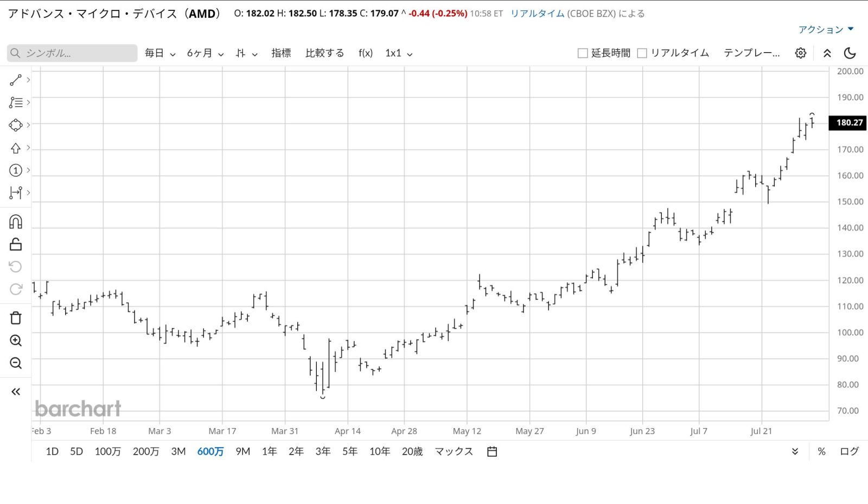Viewport: 868px width, 504px height.
Task: Zoom in on the chart
Action: click(16, 341)
